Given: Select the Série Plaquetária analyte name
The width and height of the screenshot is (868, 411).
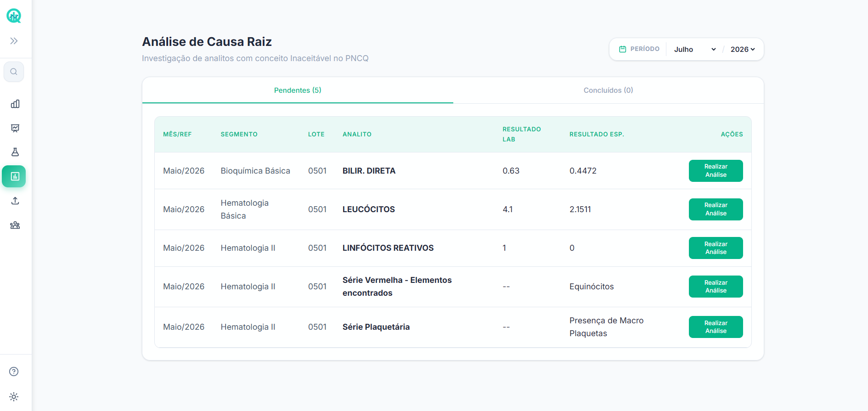Looking at the screenshot, I should click(376, 327).
